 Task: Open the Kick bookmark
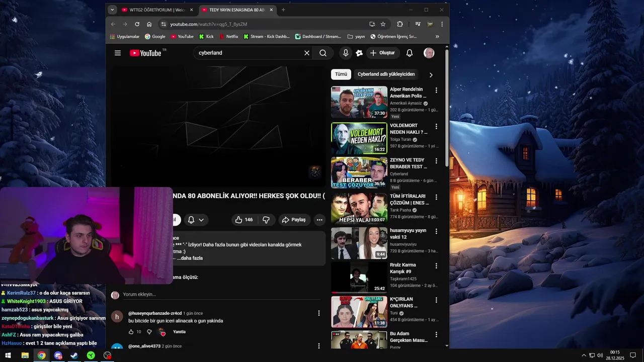pos(206,36)
